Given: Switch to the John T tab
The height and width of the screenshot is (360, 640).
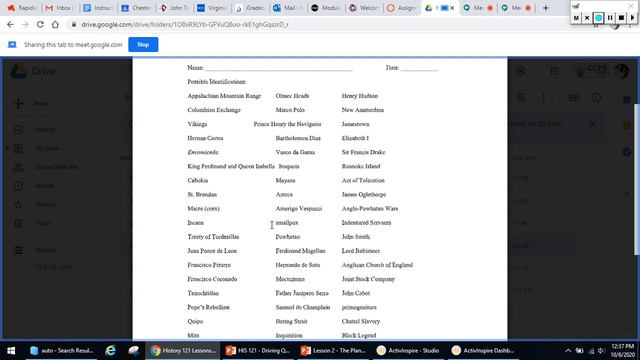Looking at the screenshot, I should pos(174,8).
